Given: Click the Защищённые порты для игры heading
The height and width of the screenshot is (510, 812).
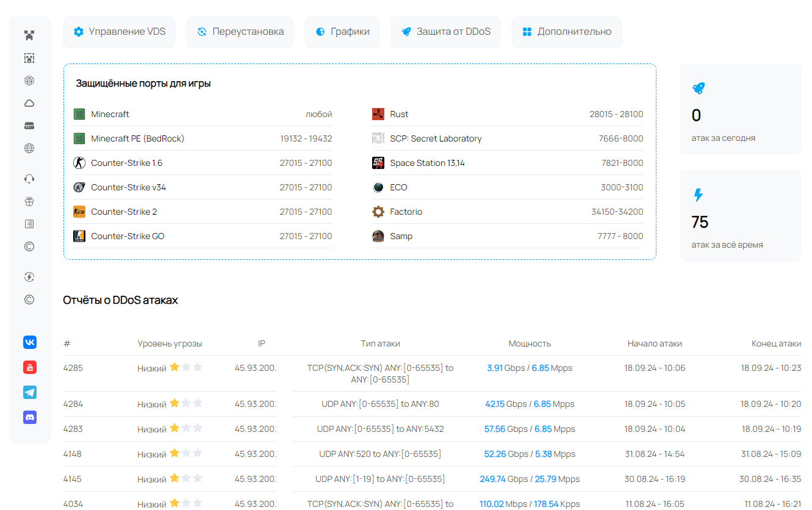Looking at the screenshot, I should coord(143,84).
